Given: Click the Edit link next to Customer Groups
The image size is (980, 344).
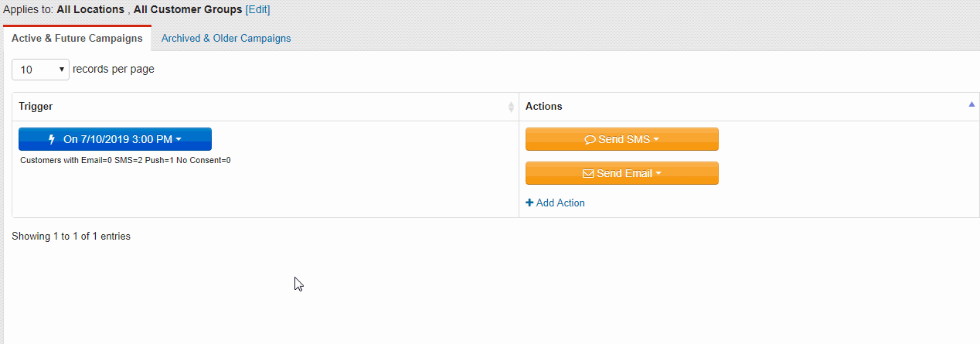Looking at the screenshot, I should 257,10.
